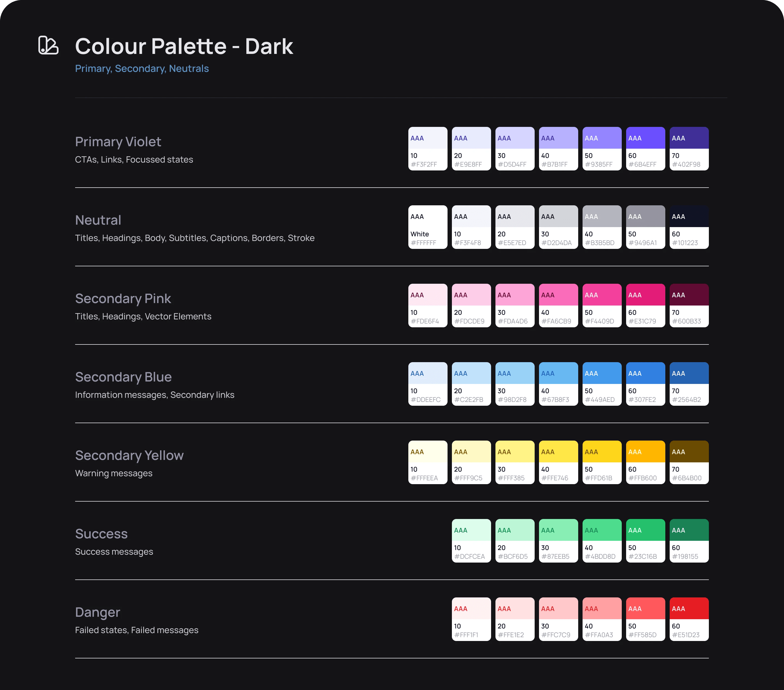Select Secondary Blue 40 swatch #67B8F3

click(558, 384)
